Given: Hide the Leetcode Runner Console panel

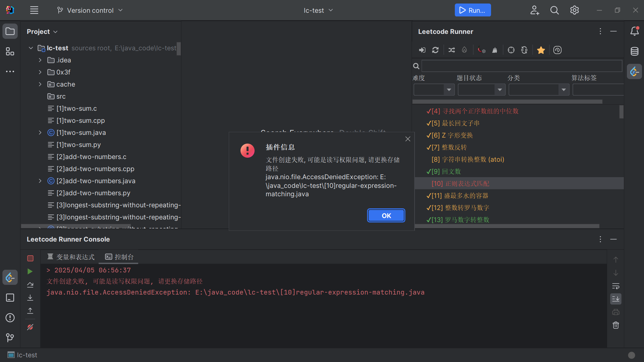Looking at the screenshot, I should coord(613,239).
